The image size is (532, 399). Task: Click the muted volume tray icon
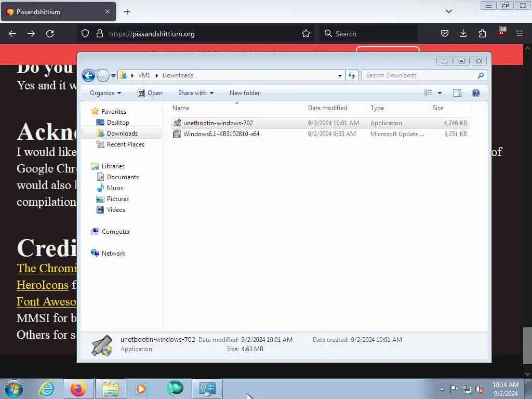(x=480, y=389)
